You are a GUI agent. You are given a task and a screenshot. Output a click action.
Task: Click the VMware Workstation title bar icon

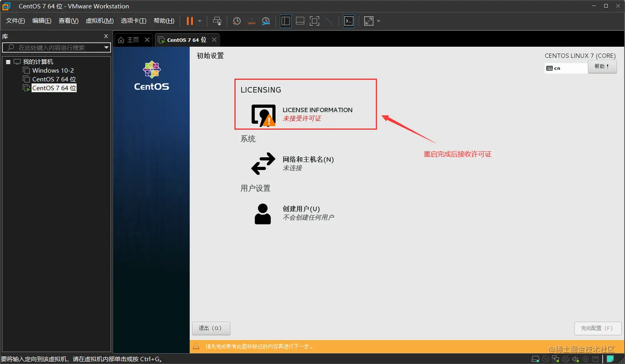(7, 6)
